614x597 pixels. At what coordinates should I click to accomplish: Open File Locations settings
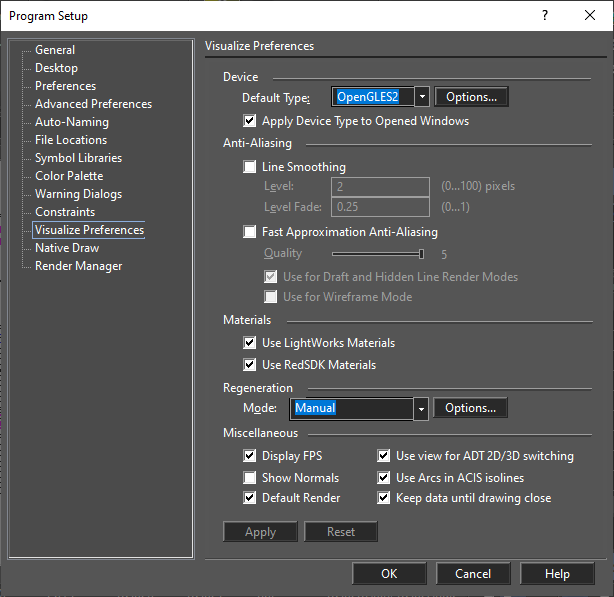tap(71, 140)
